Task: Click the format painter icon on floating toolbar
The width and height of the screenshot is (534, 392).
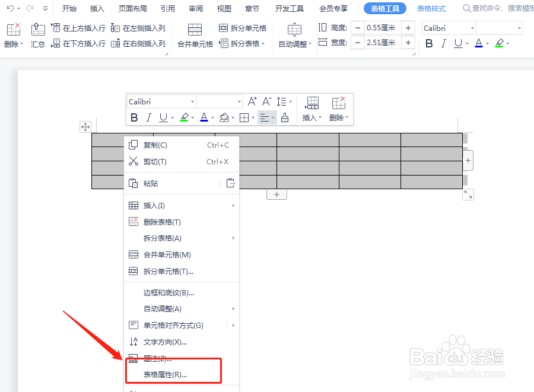Action: click(285, 117)
